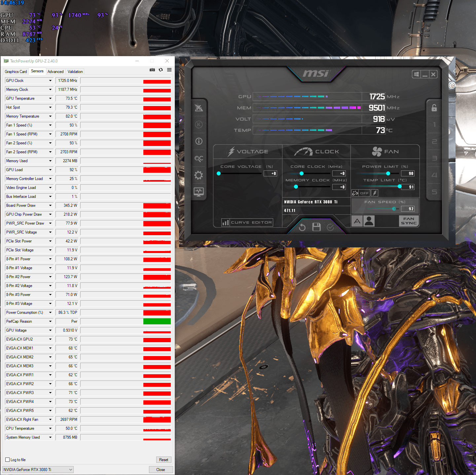Adjust Afterburner core voltage slider handle
This screenshot has width=476, height=475.
(219, 173)
